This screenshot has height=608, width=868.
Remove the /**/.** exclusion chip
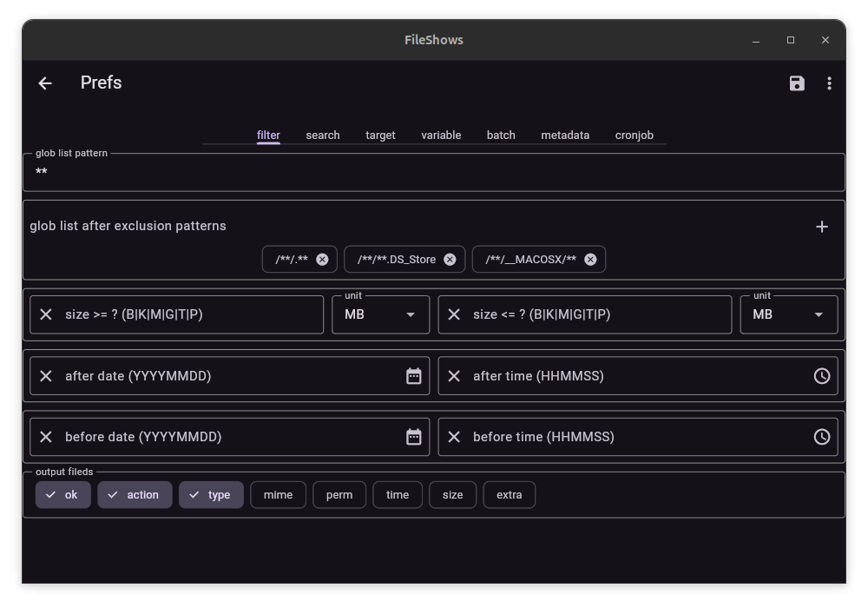click(x=322, y=260)
